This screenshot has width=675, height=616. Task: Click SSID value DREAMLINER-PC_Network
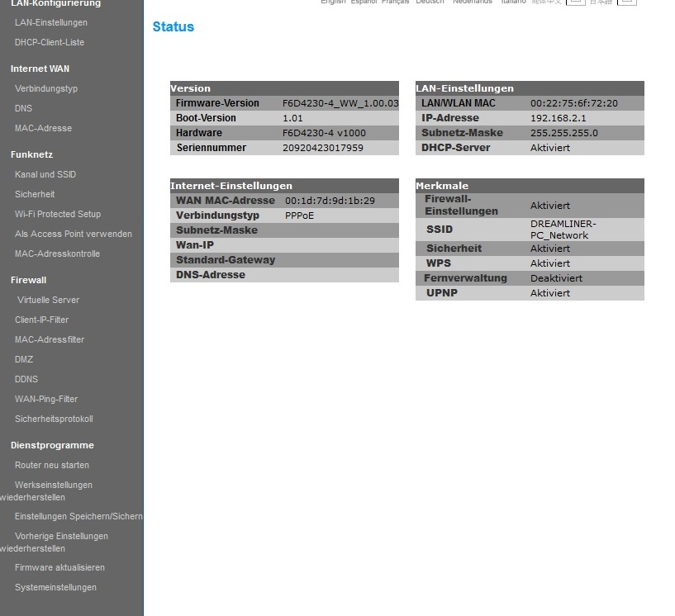[563, 230]
